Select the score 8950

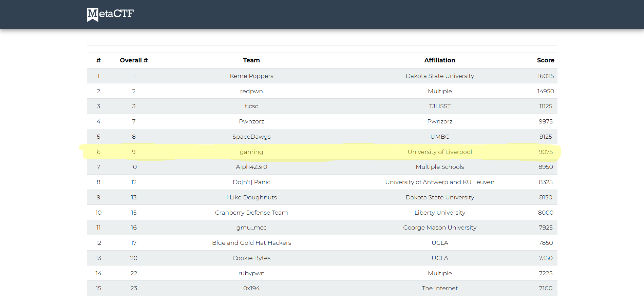click(x=546, y=167)
